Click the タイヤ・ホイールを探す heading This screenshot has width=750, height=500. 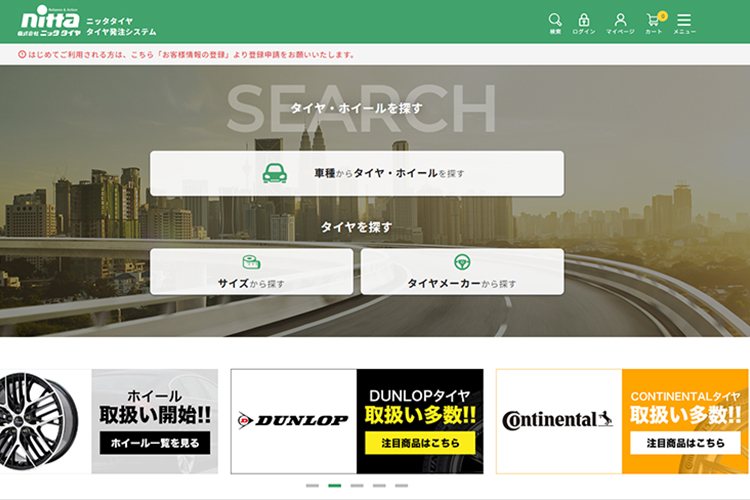click(357, 108)
